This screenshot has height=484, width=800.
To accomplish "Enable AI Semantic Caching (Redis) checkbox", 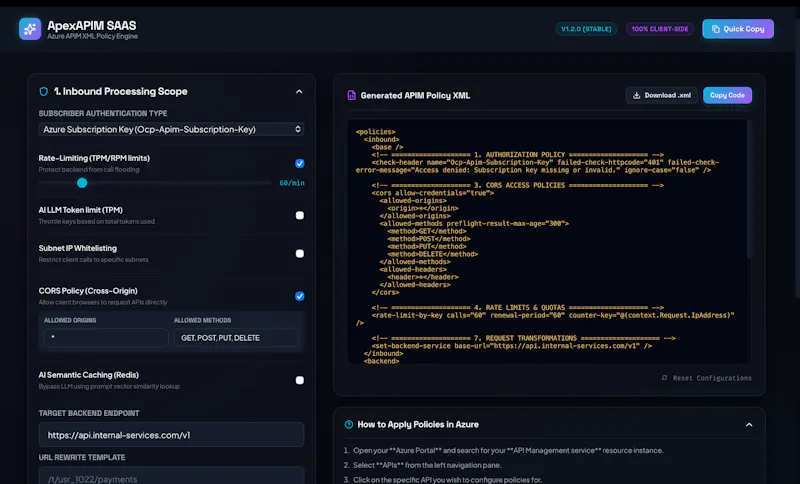I will pos(299,380).
